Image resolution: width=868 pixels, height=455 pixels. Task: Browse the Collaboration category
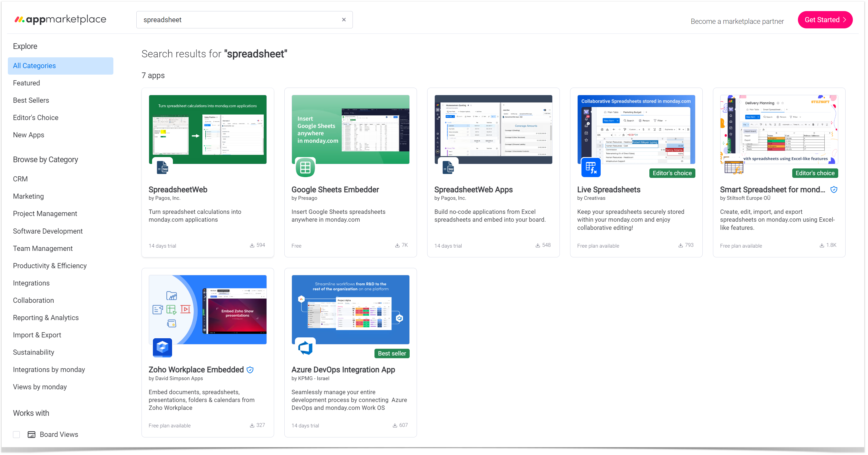click(33, 300)
